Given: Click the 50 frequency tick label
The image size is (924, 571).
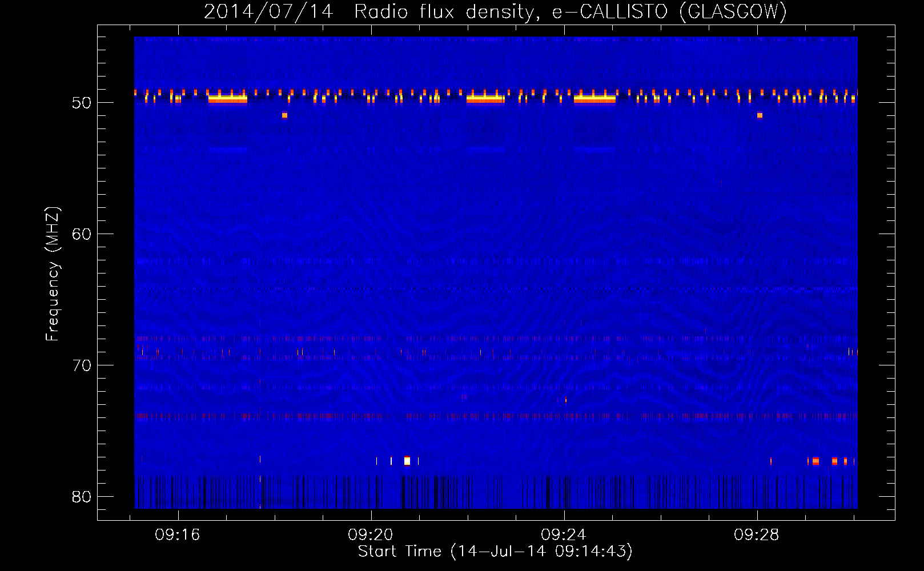Looking at the screenshot, I should click(x=82, y=103).
